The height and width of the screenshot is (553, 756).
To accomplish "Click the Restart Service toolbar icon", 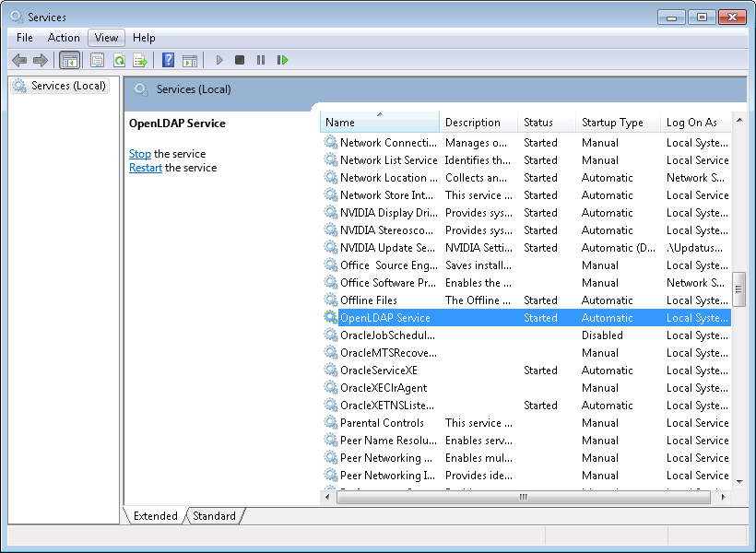I will click(282, 60).
